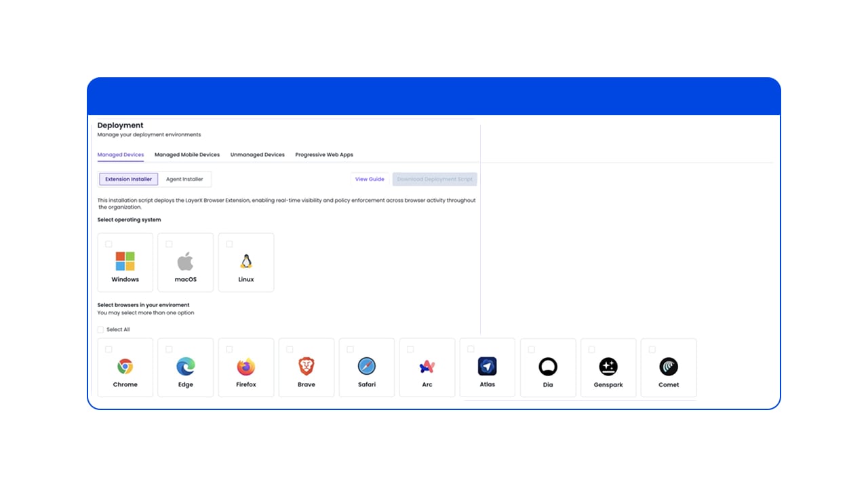Viewport: 868px width, 488px height.
Task: Click the Chrome label text
Action: coord(125,384)
